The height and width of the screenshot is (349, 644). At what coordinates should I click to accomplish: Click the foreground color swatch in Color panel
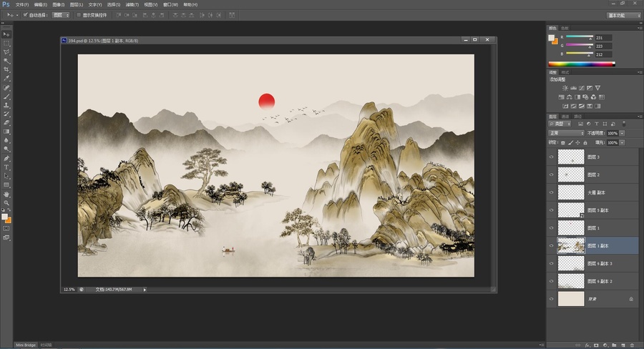click(551, 38)
